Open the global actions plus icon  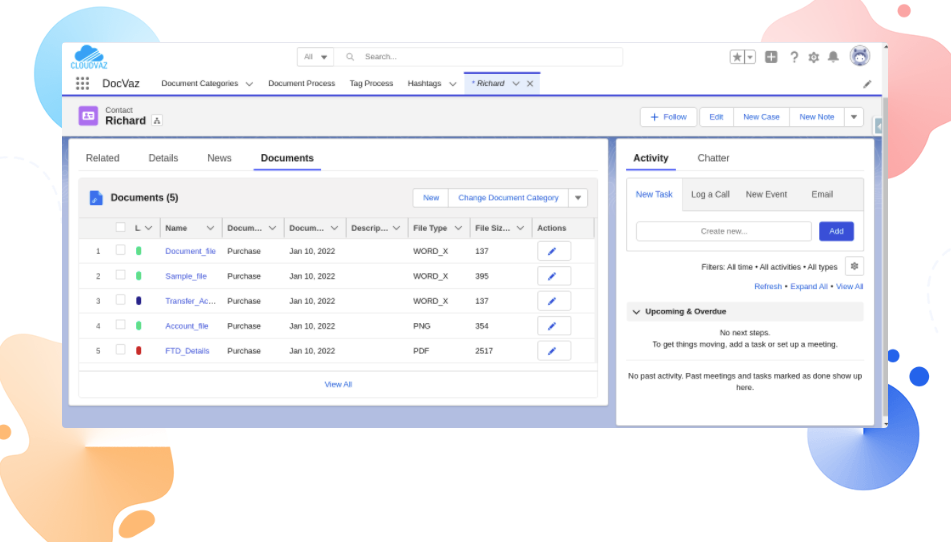pyautogui.click(x=771, y=57)
